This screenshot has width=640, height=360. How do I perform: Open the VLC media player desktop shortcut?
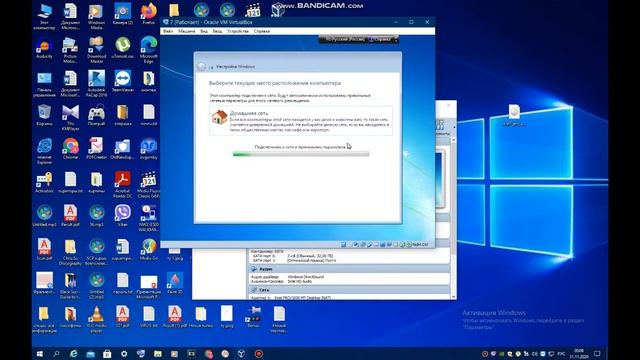point(96,319)
